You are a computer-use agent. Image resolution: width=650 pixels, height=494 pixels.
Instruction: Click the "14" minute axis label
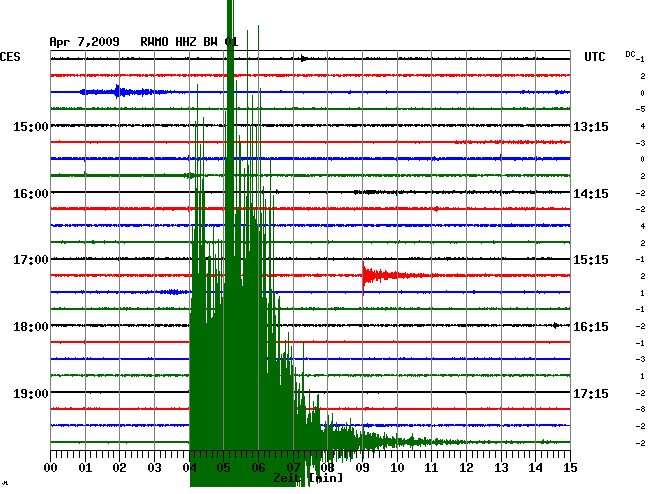click(x=536, y=468)
